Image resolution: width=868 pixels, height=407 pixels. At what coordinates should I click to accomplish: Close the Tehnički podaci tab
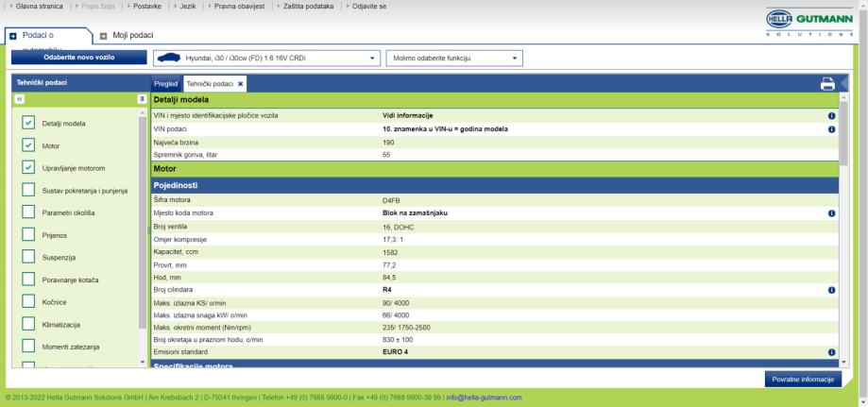tap(240, 84)
